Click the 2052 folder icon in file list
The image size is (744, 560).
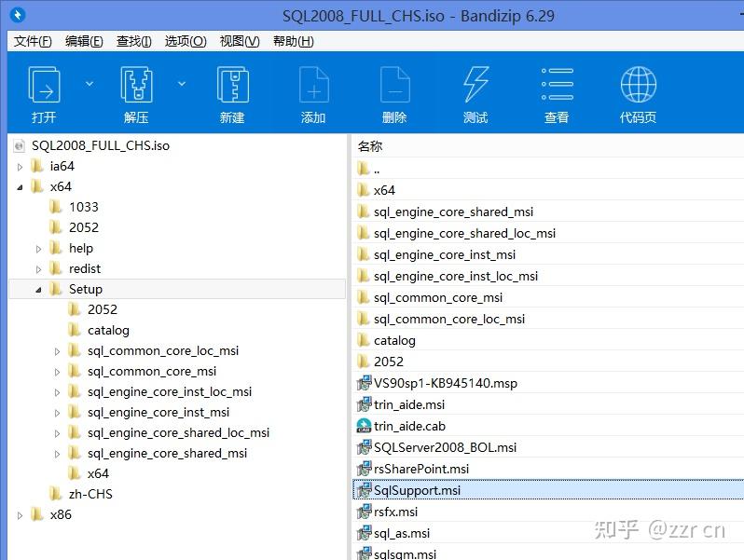pos(363,362)
